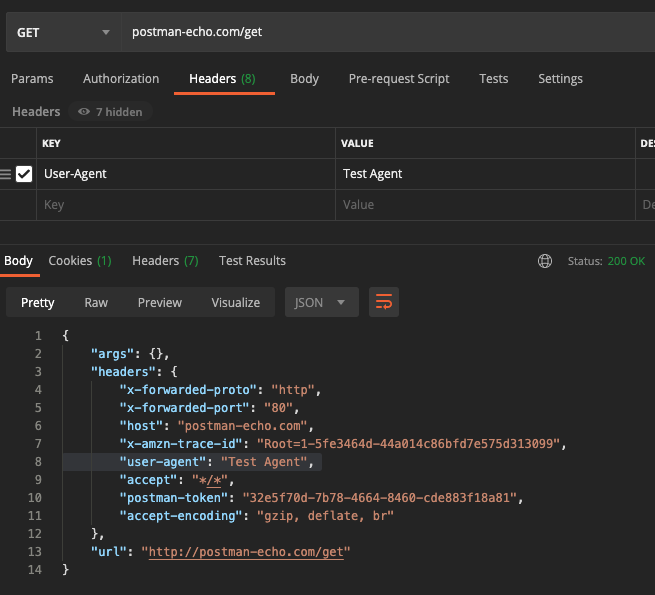Click the "x-forwarded-proto" key in the response
Viewport: 655px width, 595px height.
[188, 390]
